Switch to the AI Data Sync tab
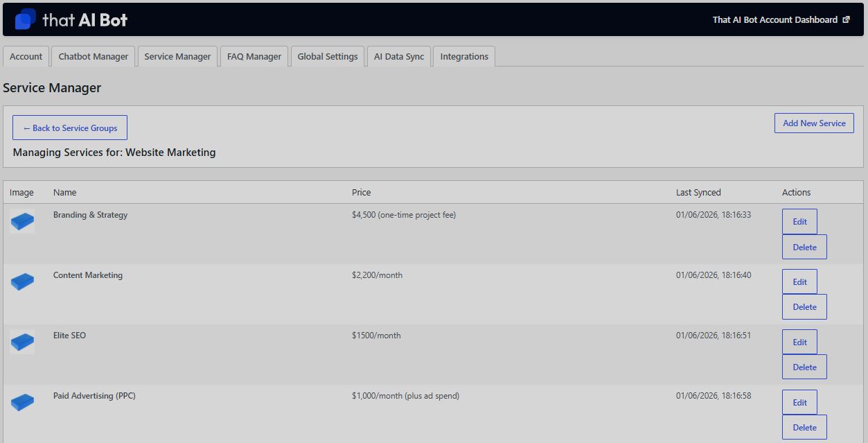This screenshot has width=868, height=443. pyautogui.click(x=399, y=56)
